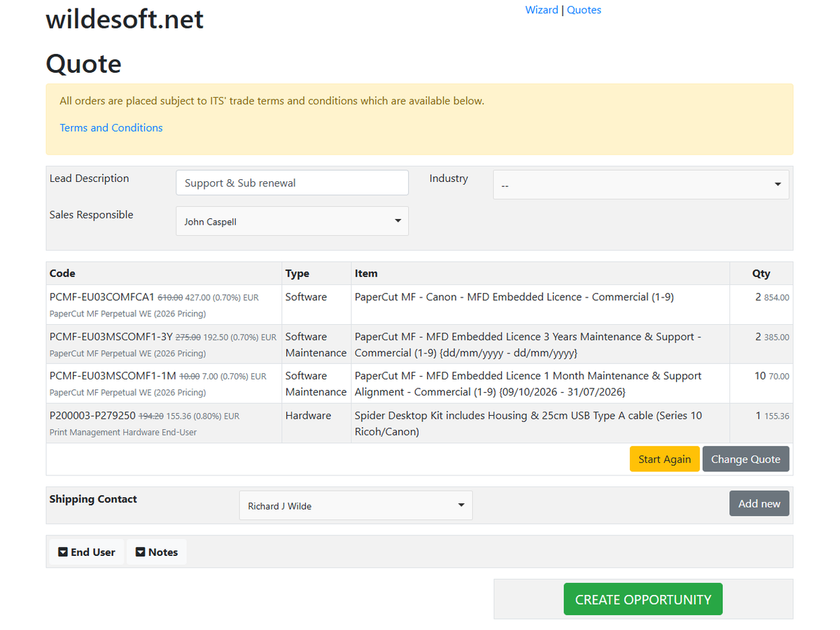Click the Lead Description label

pyautogui.click(x=89, y=178)
